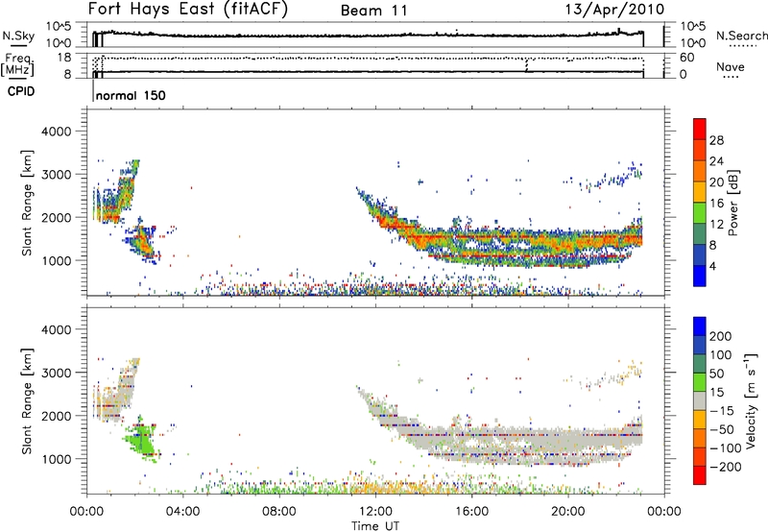Click the '20:00' time axis tick label
The width and height of the screenshot is (768, 532).
tap(568, 512)
